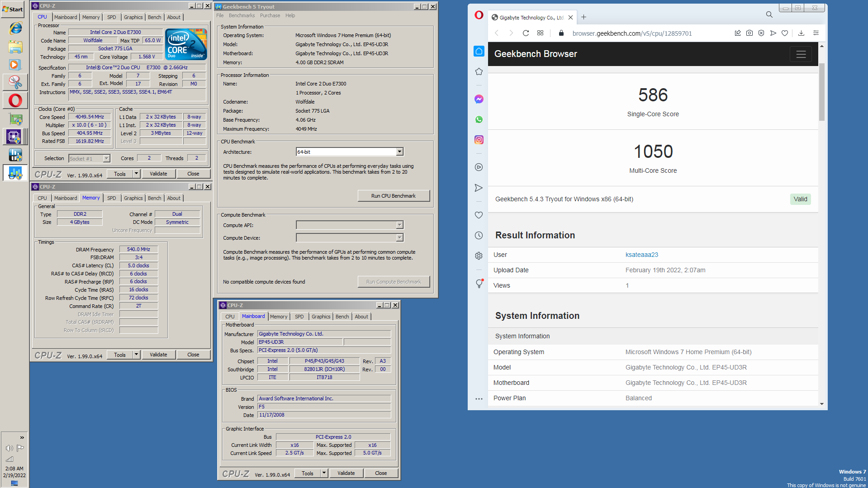868x488 pixels.
Task: Open Pinboards heart icon in sidebar
Action: coord(479,215)
